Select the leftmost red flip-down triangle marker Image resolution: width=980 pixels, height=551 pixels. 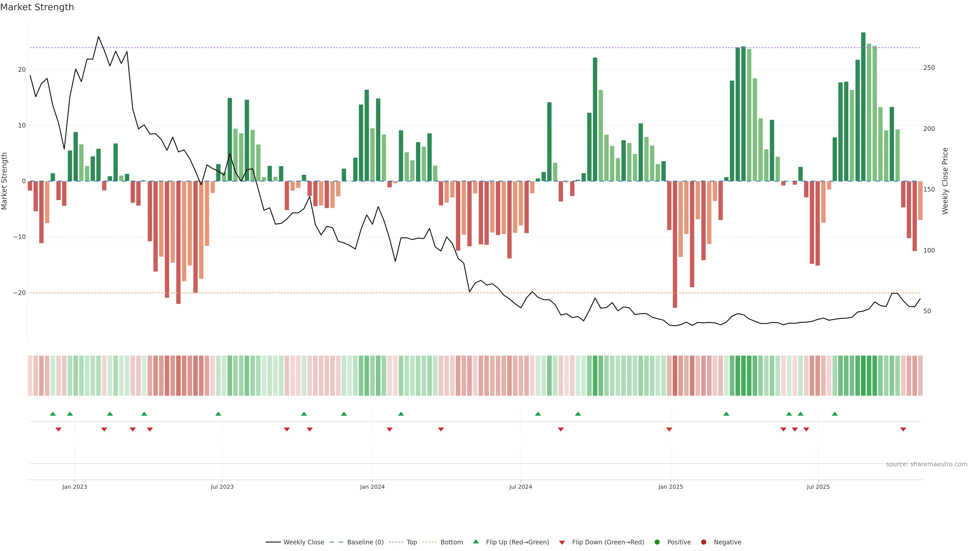point(59,429)
